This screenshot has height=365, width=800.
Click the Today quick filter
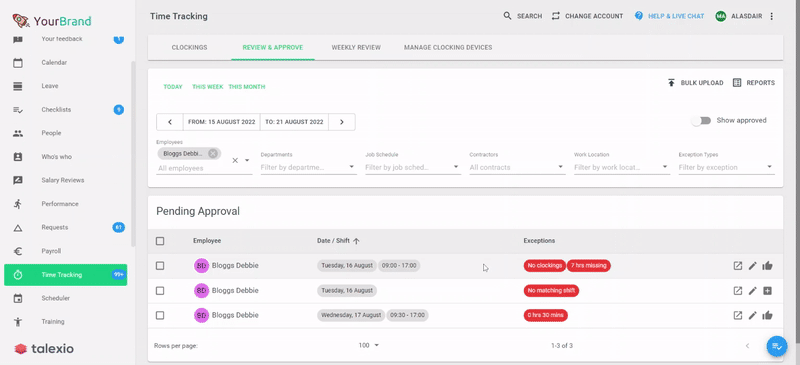click(x=173, y=87)
